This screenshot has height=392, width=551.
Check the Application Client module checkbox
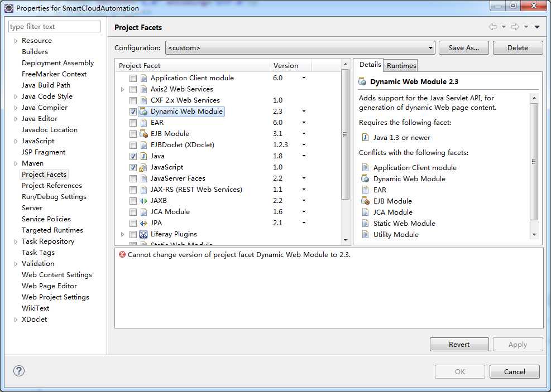133,78
